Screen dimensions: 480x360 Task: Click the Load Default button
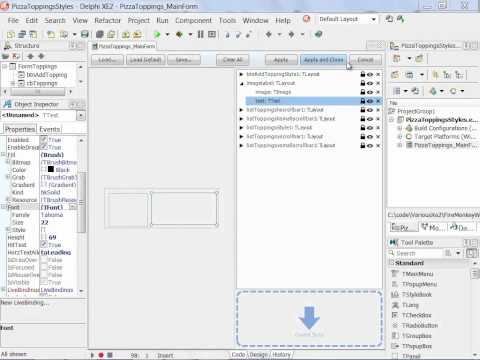click(145, 60)
